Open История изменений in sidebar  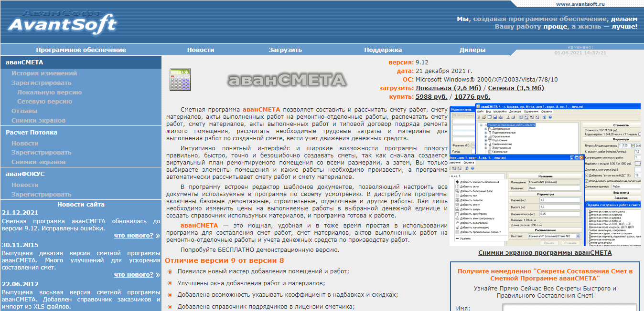pyautogui.click(x=44, y=73)
